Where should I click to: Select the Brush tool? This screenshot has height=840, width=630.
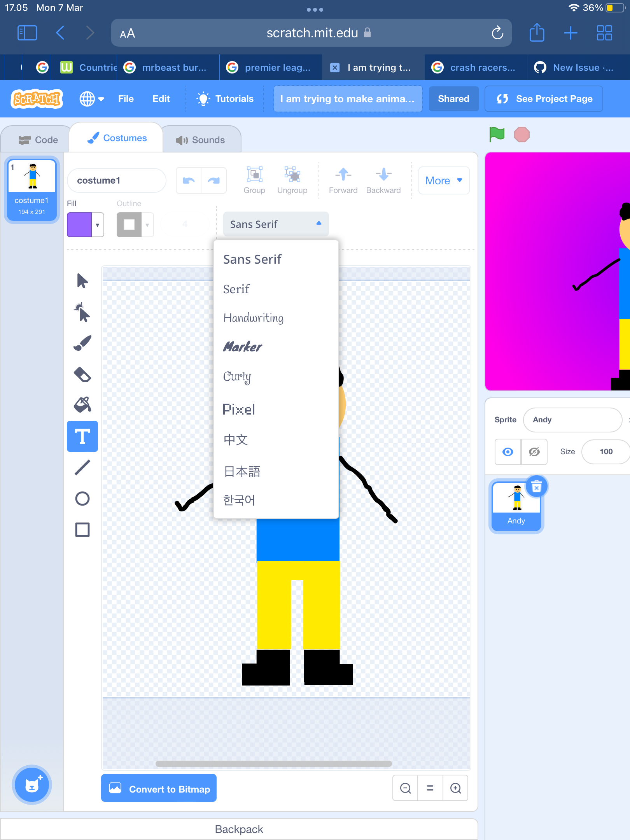[82, 343]
